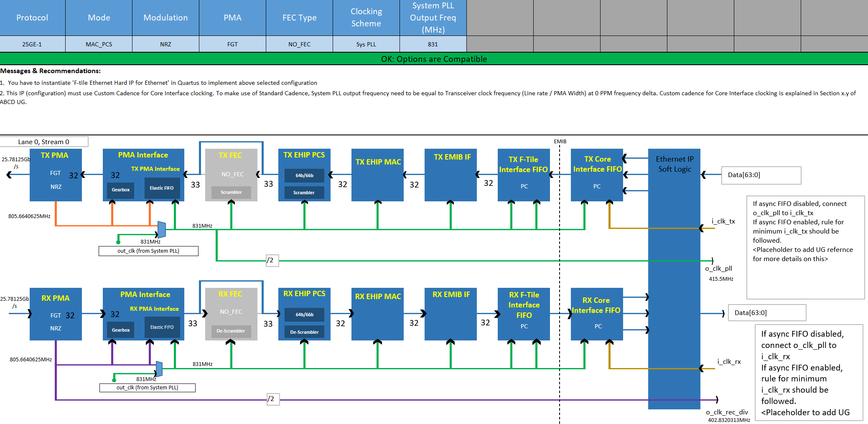Click the System PLL frequency cell showing 831
Image resolution: width=868 pixels, height=424 pixels.
[433, 44]
